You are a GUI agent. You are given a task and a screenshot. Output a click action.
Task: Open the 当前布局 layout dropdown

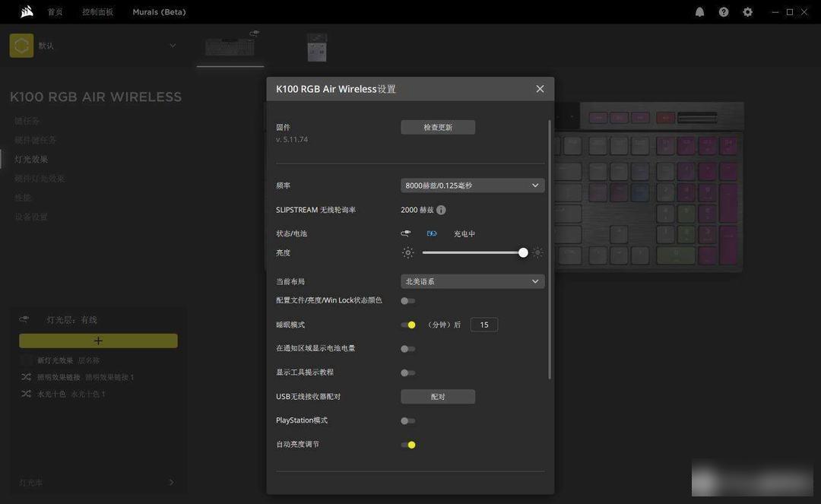472,281
